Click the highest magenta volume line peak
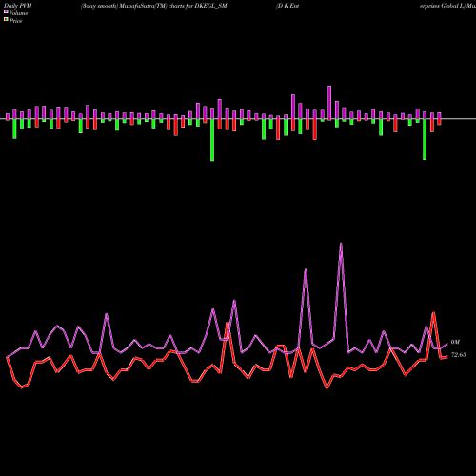This screenshot has height=476, width=476. (341, 244)
